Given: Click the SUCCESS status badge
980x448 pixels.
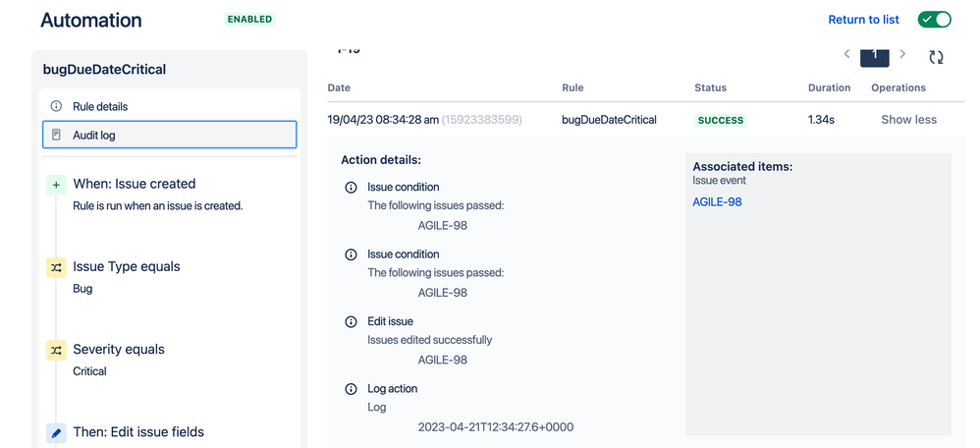Looking at the screenshot, I should (721, 120).
